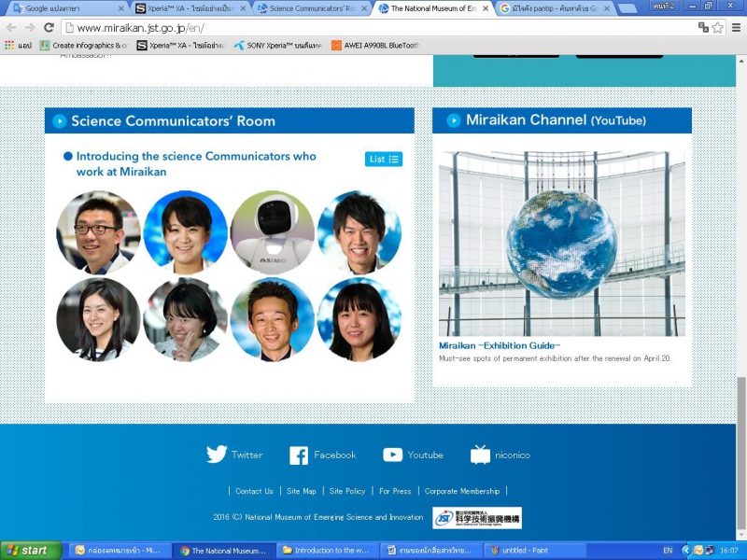Open Miraikan Channel (YouTube) heading link
The image size is (747, 560).
point(556,120)
